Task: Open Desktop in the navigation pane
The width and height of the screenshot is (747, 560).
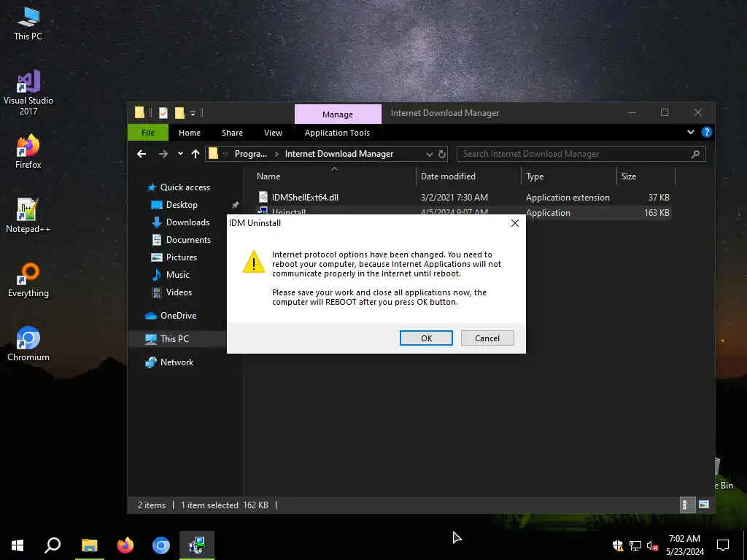Action: coord(182,205)
